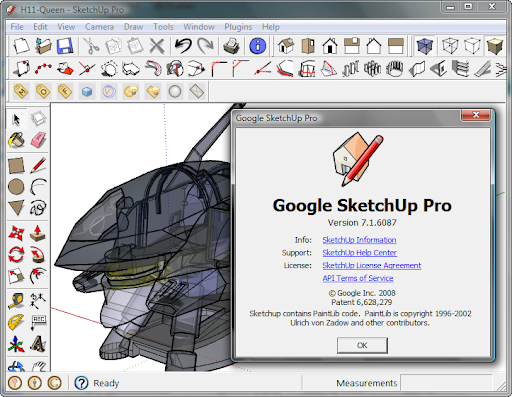This screenshot has height=397, width=512.
Task: Open the Draw menu
Action: coord(133,27)
